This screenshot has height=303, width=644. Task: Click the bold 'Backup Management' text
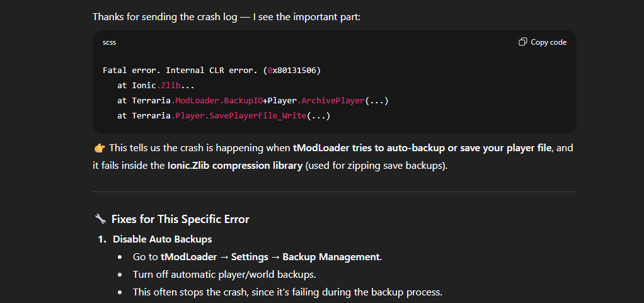point(331,257)
